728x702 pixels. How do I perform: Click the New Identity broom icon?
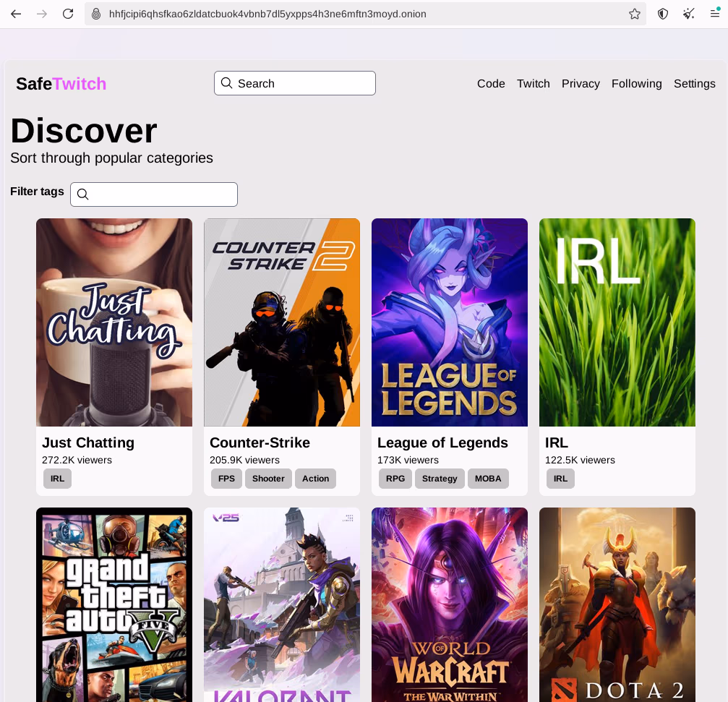click(x=688, y=14)
